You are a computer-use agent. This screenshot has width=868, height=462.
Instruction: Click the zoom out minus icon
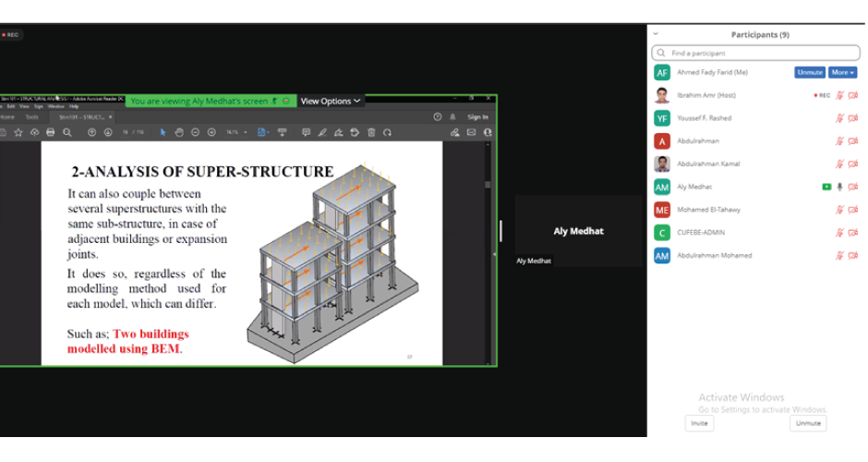tap(197, 132)
